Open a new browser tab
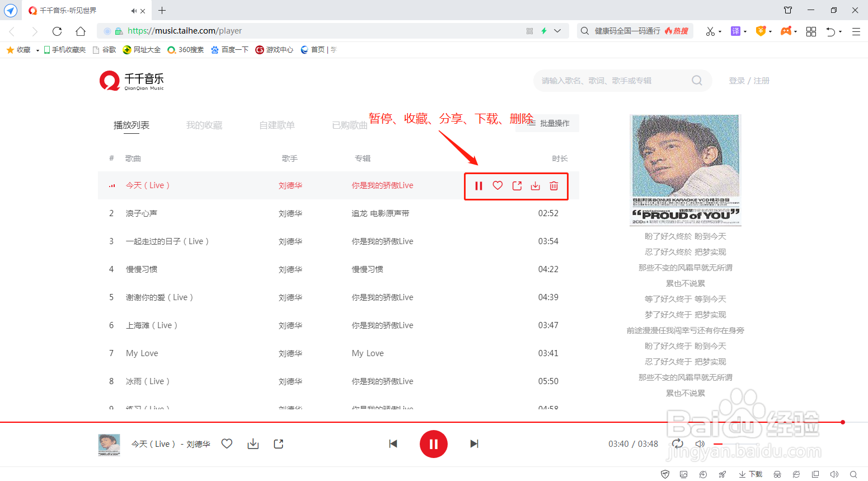 (x=162, y=10)
